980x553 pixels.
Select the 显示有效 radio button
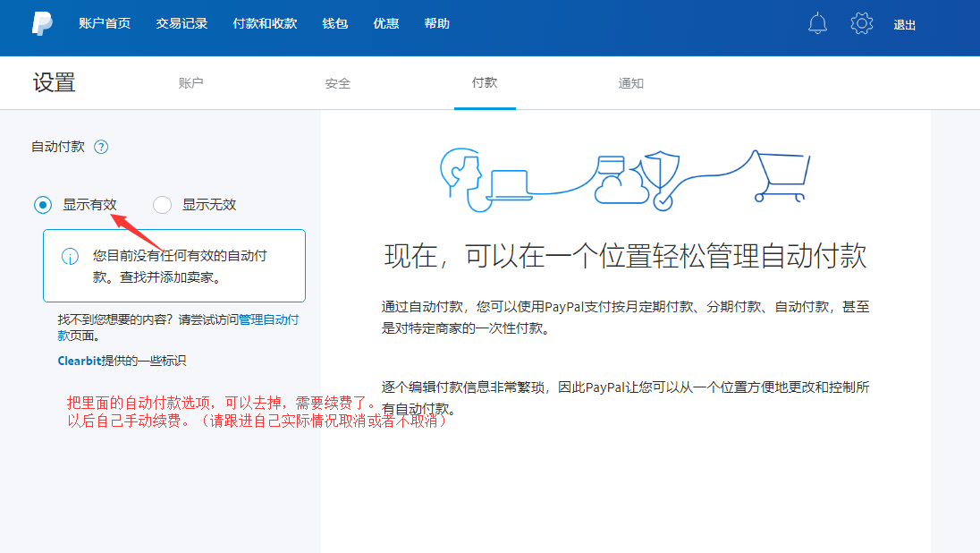[x=42, y=205]
